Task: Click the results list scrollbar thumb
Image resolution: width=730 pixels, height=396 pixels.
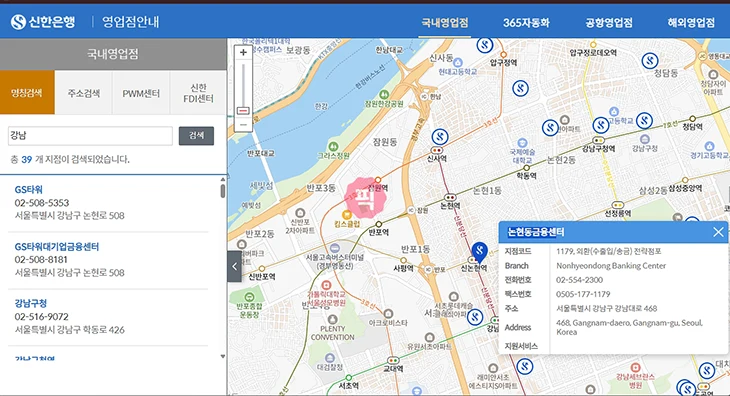Action: (x=223, y=191)
